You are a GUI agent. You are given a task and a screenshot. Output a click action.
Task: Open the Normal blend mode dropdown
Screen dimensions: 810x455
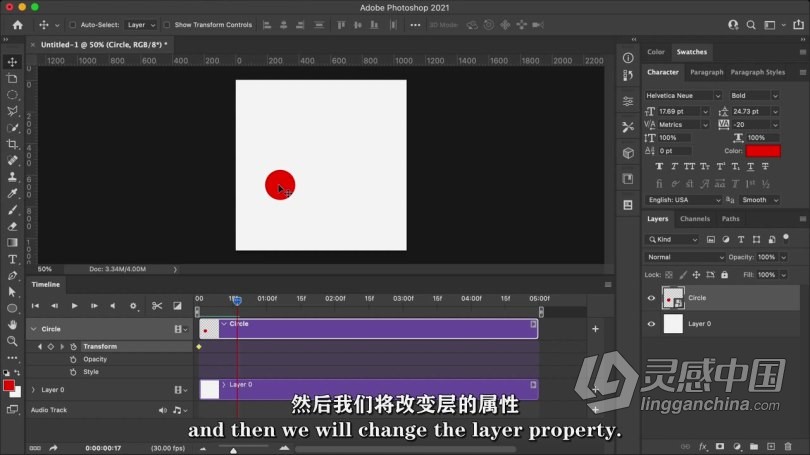coord(684,257)
